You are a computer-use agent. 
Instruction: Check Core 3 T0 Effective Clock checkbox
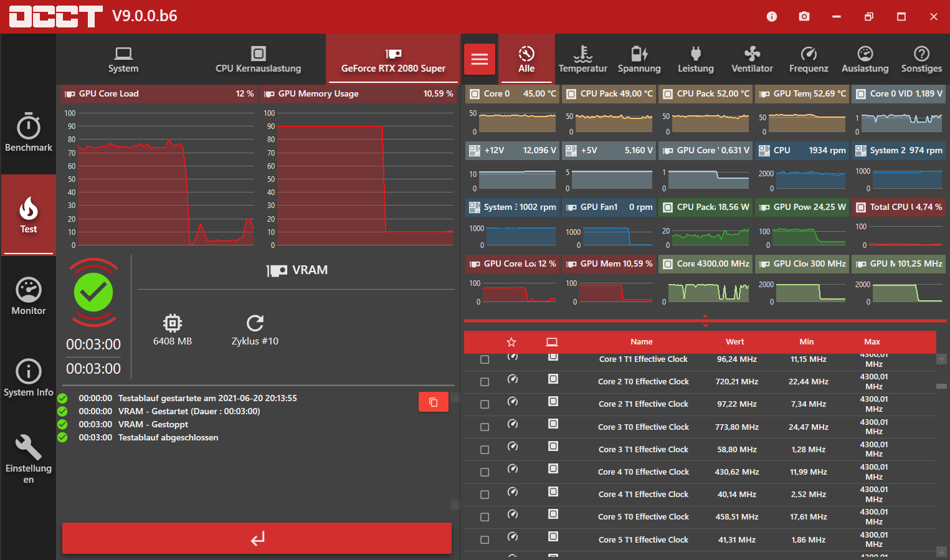click(485, 427)
